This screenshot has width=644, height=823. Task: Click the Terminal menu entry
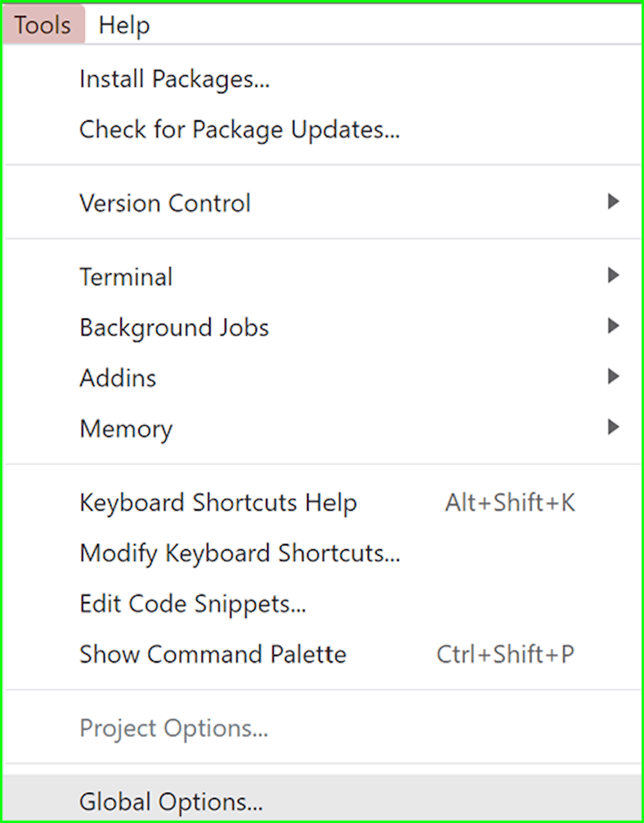point(126,276)
